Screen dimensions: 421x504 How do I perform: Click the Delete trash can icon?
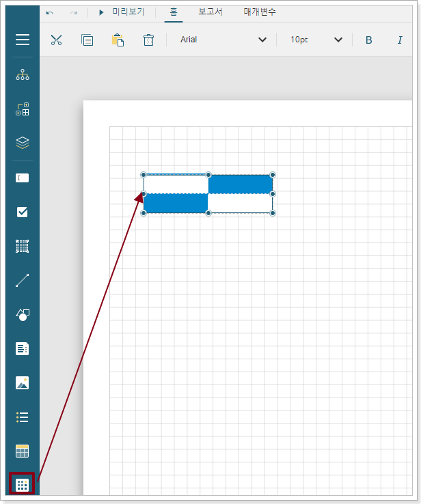pos(148,40)
